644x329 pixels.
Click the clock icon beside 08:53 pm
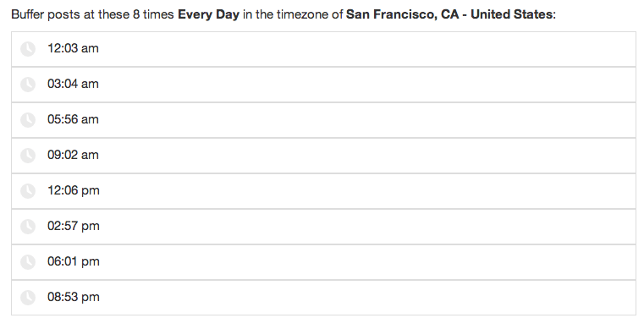pos(28,298)
